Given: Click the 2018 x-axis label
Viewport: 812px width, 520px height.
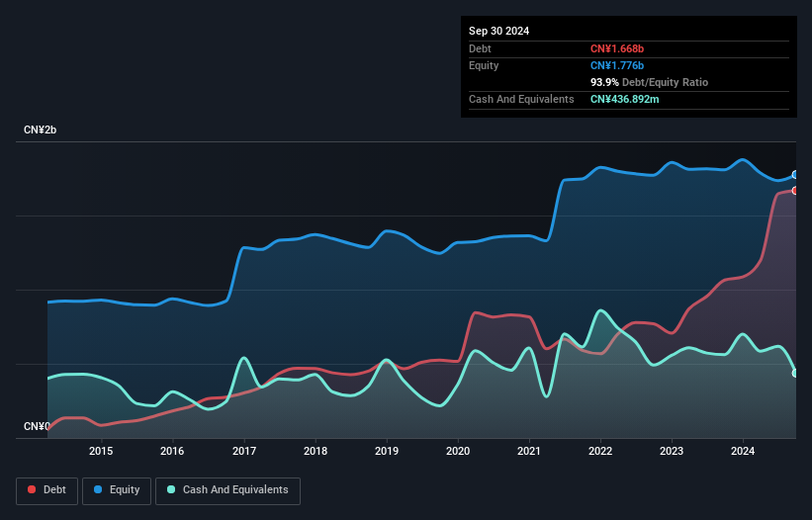Looking at the screenshot, I should [x=316, y=451].
